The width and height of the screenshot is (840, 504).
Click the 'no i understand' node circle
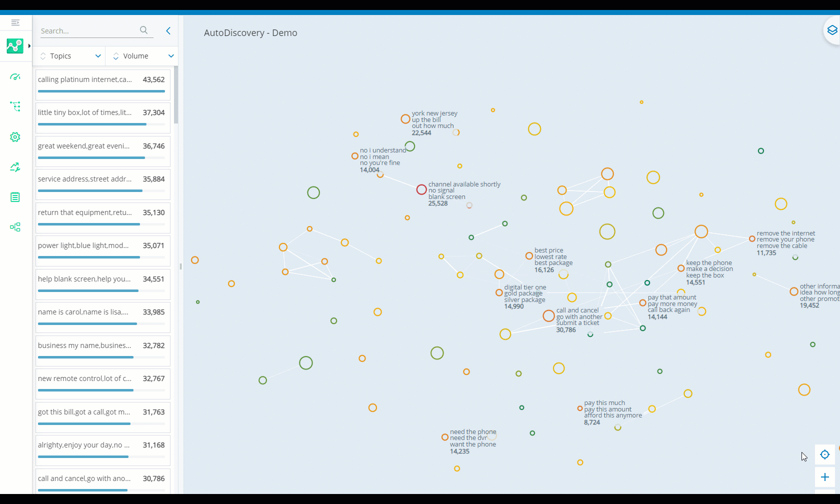coord(355,156)
